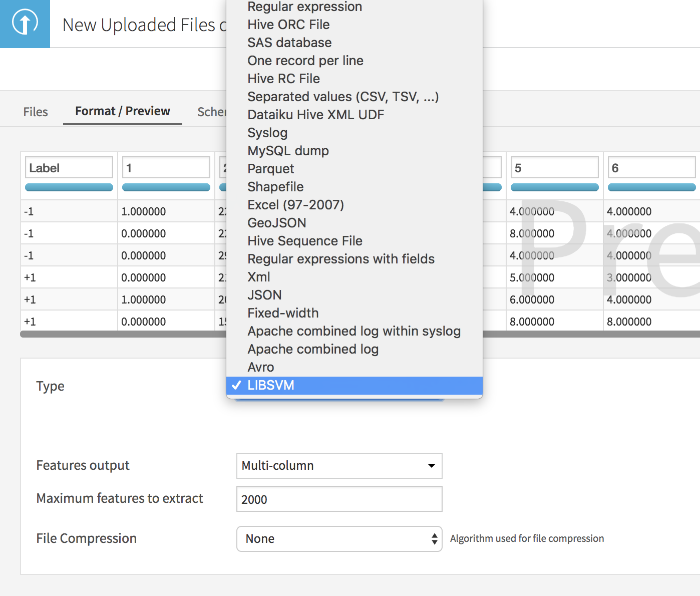The height and width of the screenshot is (596, 700).
Task: Choose Parquet format
Action: tap(355, 169)
